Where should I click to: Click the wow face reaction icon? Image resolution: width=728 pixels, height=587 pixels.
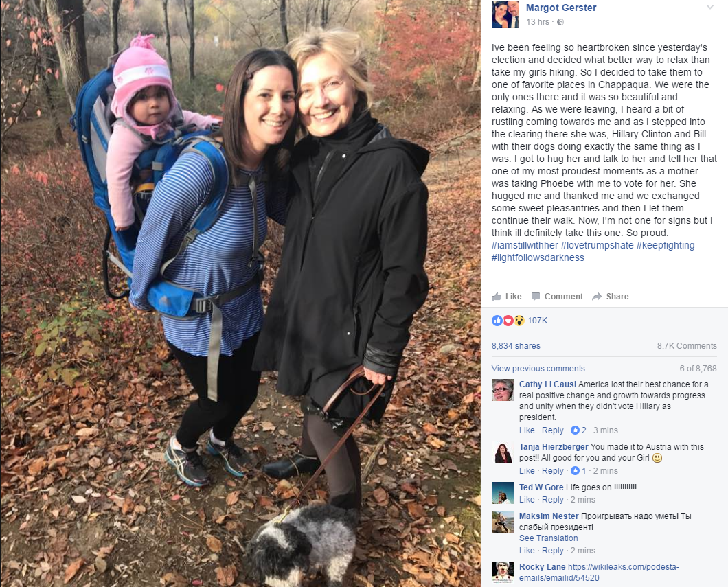pyautogui.click(x=519, y=320)
